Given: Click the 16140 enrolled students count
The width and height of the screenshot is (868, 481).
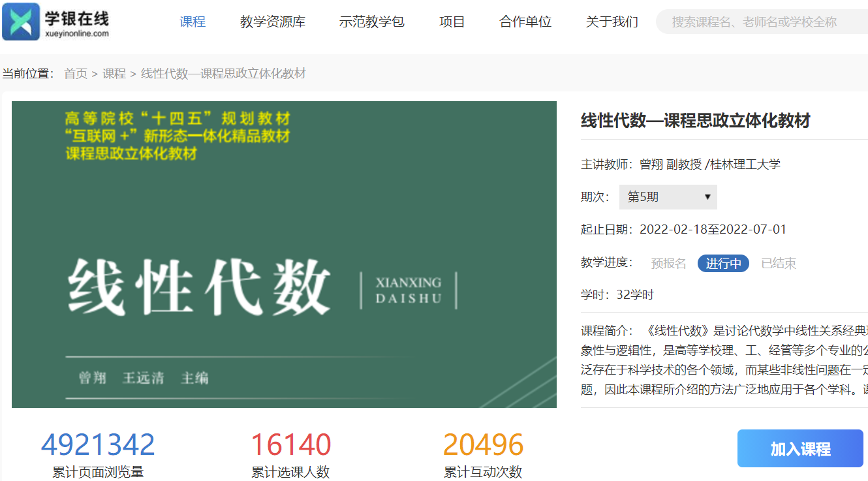Looking at the screenshot, I should 291,445.
